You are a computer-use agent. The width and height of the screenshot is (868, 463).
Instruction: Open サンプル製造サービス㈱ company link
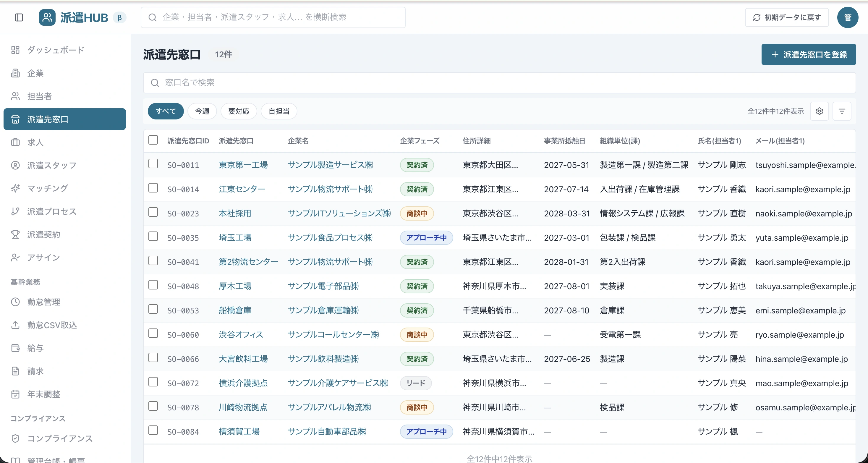(x=331, y=165)
